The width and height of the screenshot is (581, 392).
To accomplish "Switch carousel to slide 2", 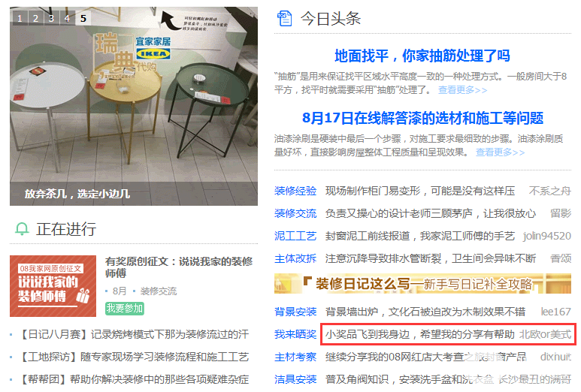I will coord(36,18).
